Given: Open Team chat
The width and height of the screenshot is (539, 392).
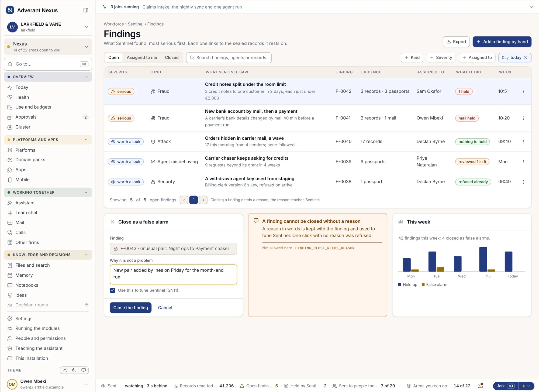Looking at the screenshot, I should [x=48, y=213].
